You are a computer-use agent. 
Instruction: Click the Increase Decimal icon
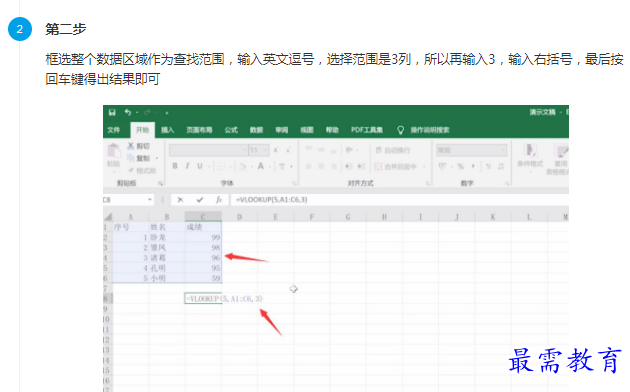[488, 166]
